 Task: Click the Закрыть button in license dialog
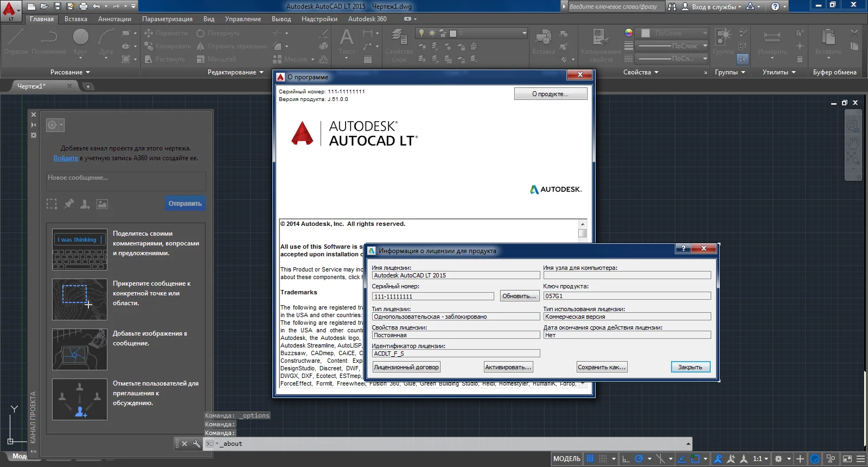690,367
